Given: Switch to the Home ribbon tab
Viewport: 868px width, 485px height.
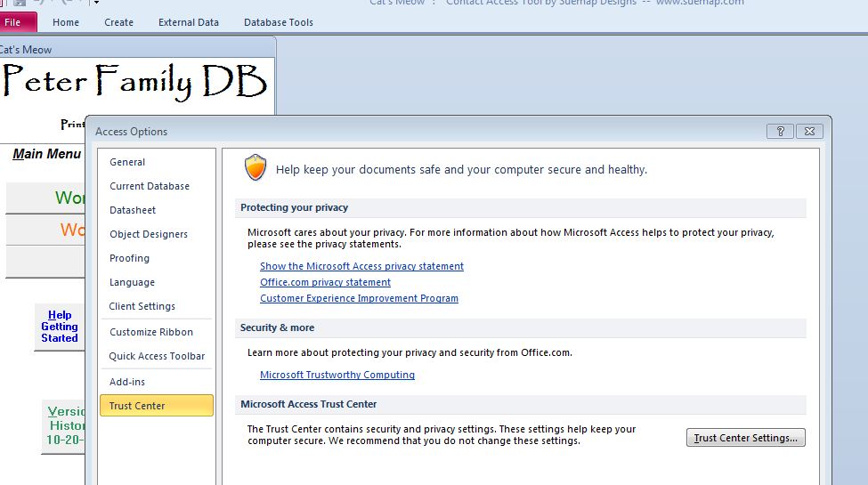Looking at the screenshot, I should pos(66,22).
